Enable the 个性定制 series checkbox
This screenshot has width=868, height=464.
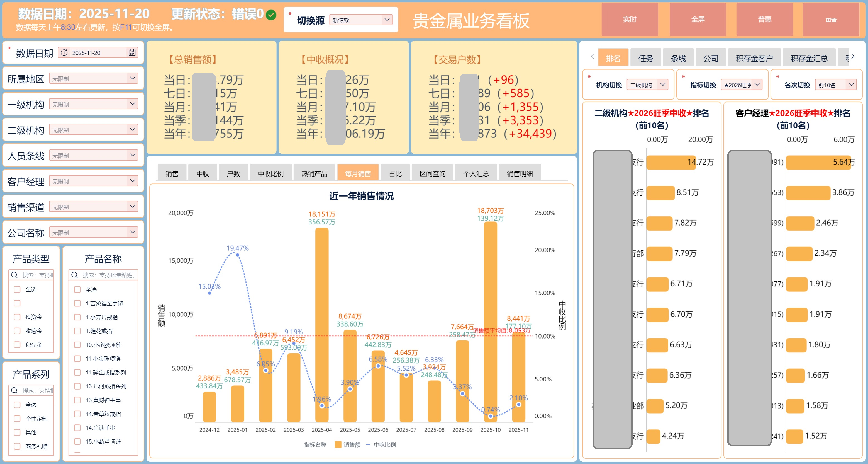(17, 419)
